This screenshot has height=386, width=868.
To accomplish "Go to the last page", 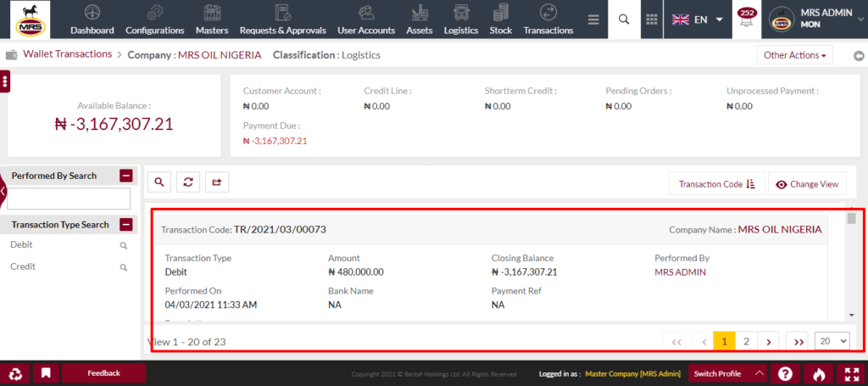I will tap(798, 342).
